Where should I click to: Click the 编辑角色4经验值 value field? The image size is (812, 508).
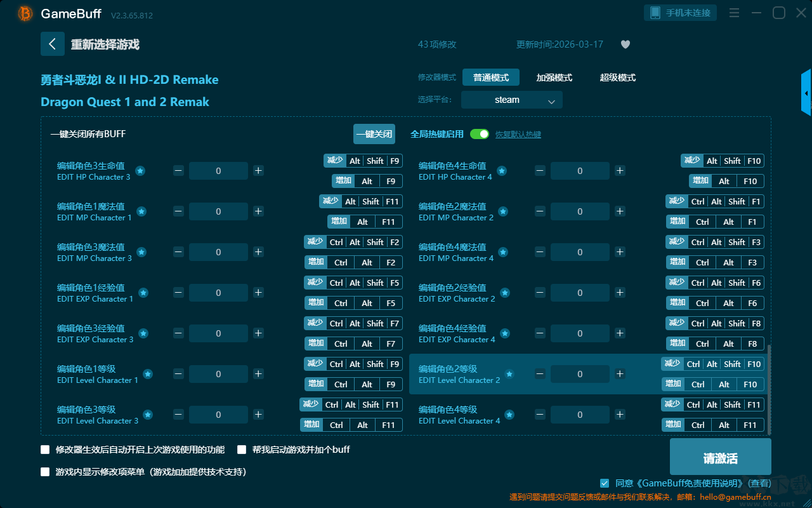pyautogui.click(x=580, y=333)
